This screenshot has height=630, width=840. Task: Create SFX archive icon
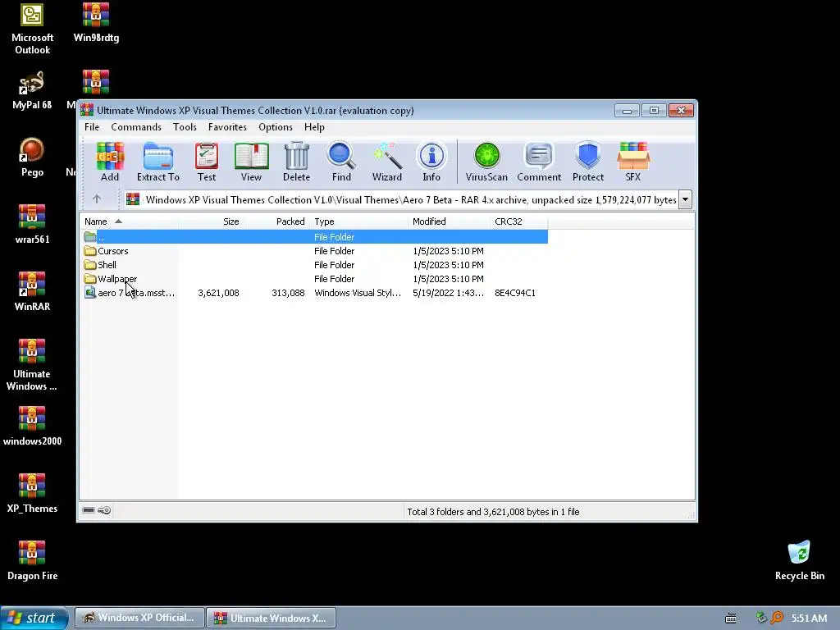pos(632,162)
